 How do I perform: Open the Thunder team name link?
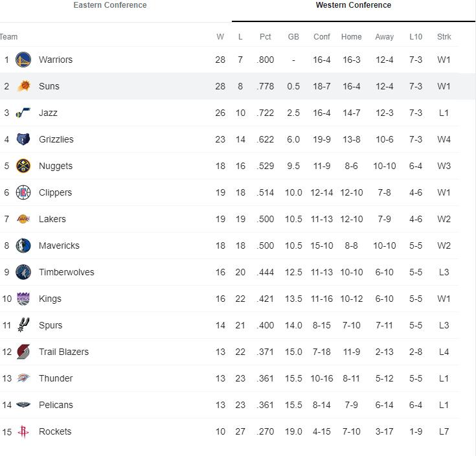point(56,378)
